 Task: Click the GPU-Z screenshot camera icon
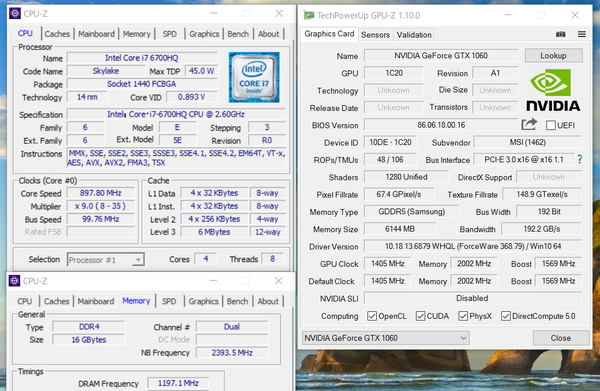[561, 34]
